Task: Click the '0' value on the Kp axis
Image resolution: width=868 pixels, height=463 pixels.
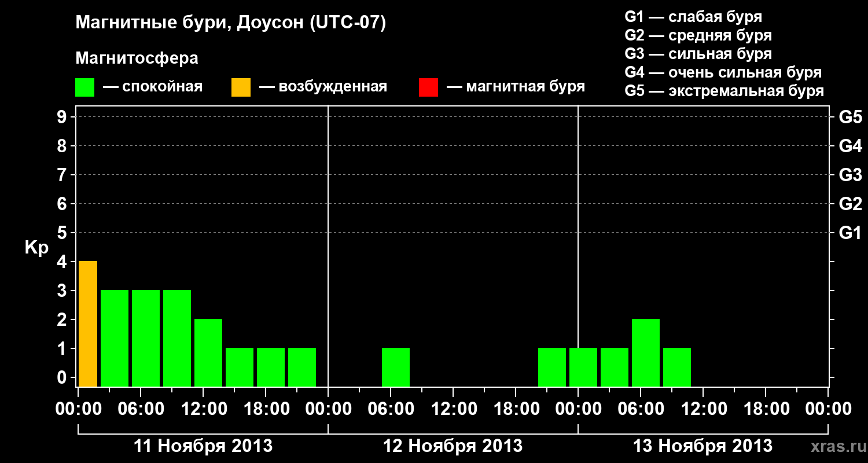Action: 63,377
